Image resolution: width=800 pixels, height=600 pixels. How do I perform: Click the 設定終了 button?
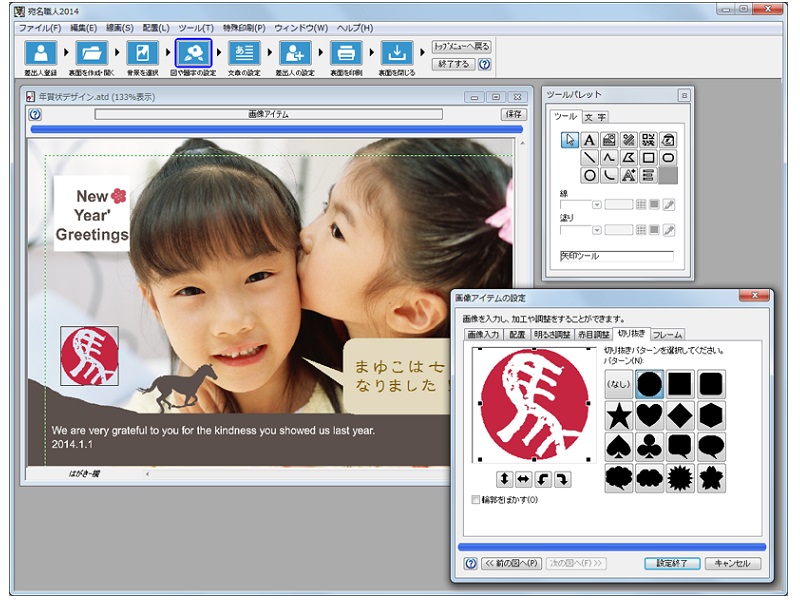pyautogui.click(x=671, y=563)
